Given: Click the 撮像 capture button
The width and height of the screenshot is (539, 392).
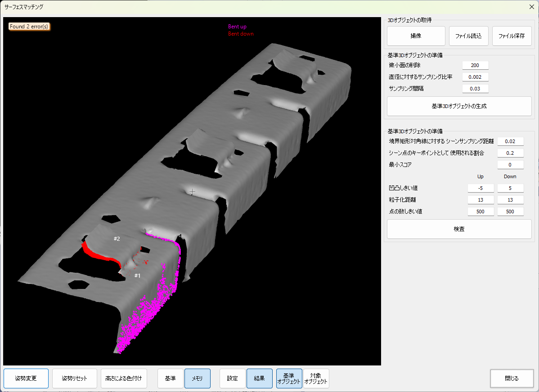Looking at the screenshot, I should point(416,36).
